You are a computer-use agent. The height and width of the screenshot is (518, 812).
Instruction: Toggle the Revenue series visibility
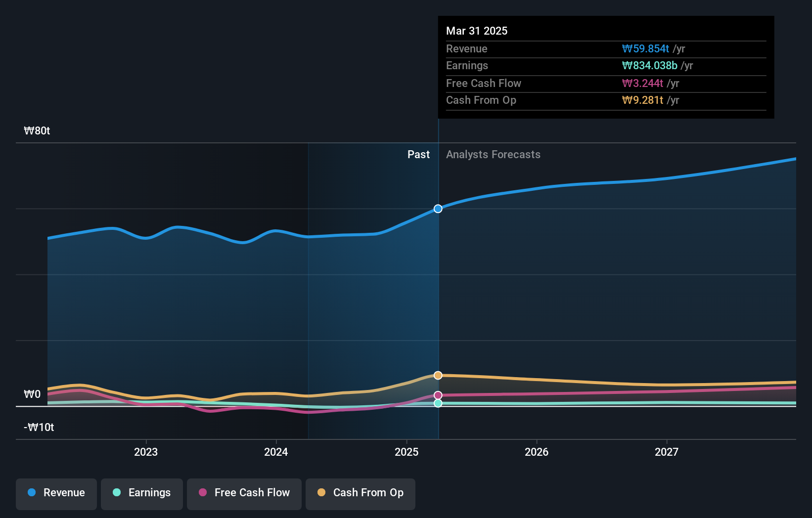tap(56, 494)
